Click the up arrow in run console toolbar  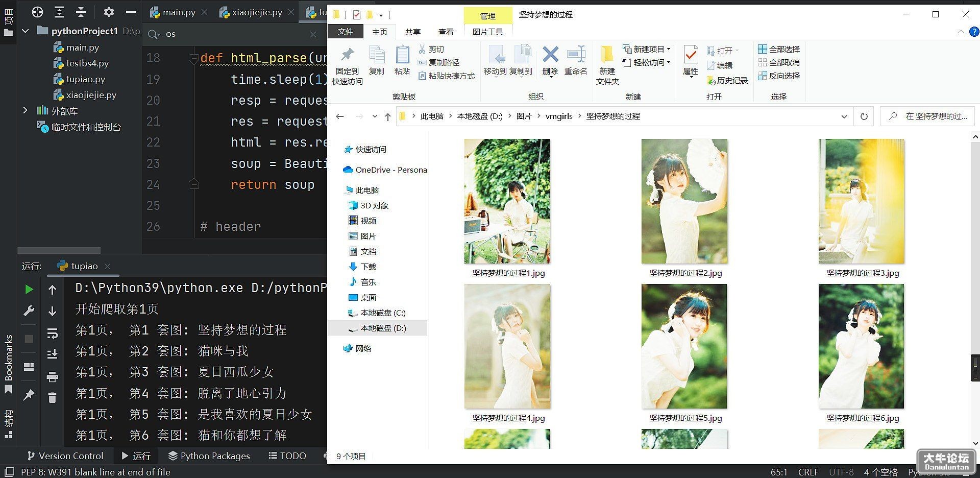(x=52, y=290)
